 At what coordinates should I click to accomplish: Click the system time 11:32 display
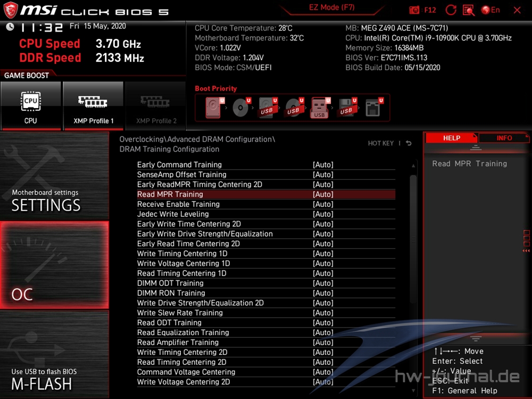point(41,28)
